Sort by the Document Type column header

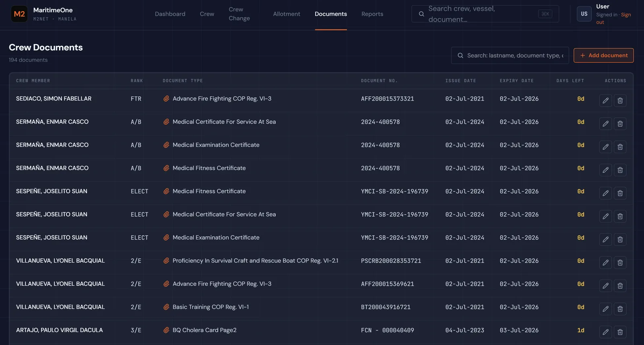(183, 81)
